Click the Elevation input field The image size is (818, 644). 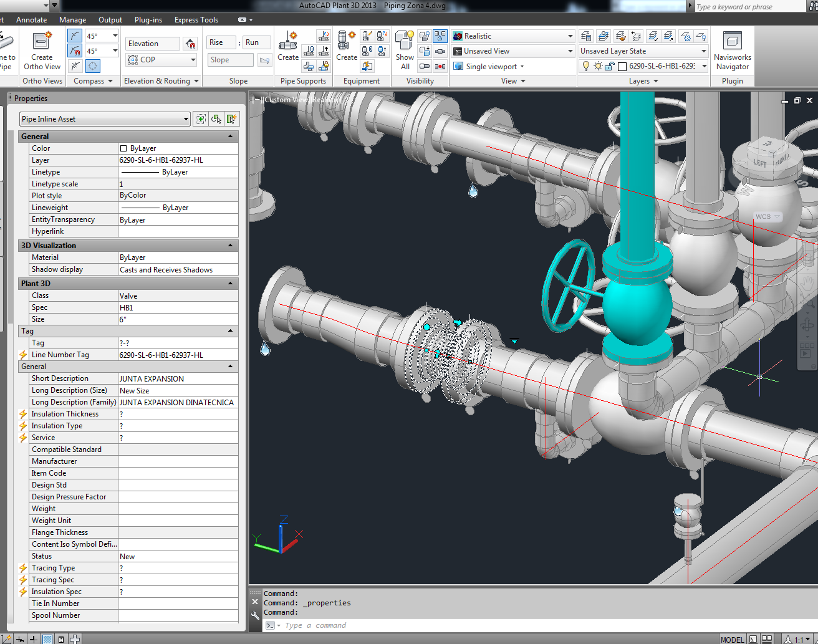click(x=152, y=44)
